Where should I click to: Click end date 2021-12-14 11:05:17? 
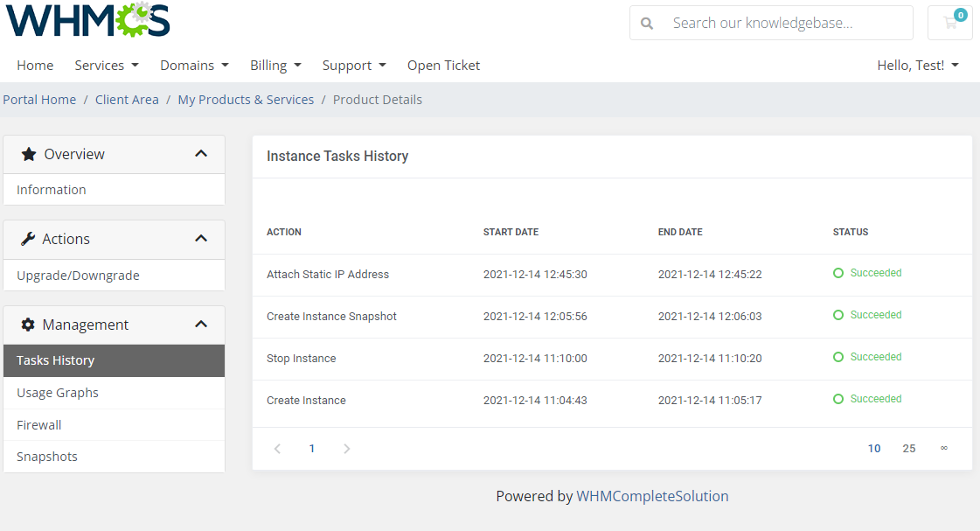pyautogui.click(x=710, y=400)
